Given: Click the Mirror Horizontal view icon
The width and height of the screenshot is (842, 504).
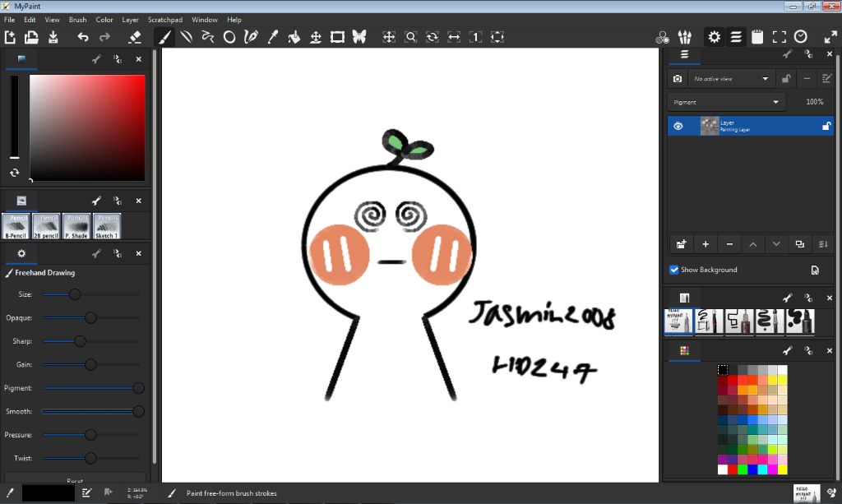Looking at the screenshot, I should tap(454, 37).
